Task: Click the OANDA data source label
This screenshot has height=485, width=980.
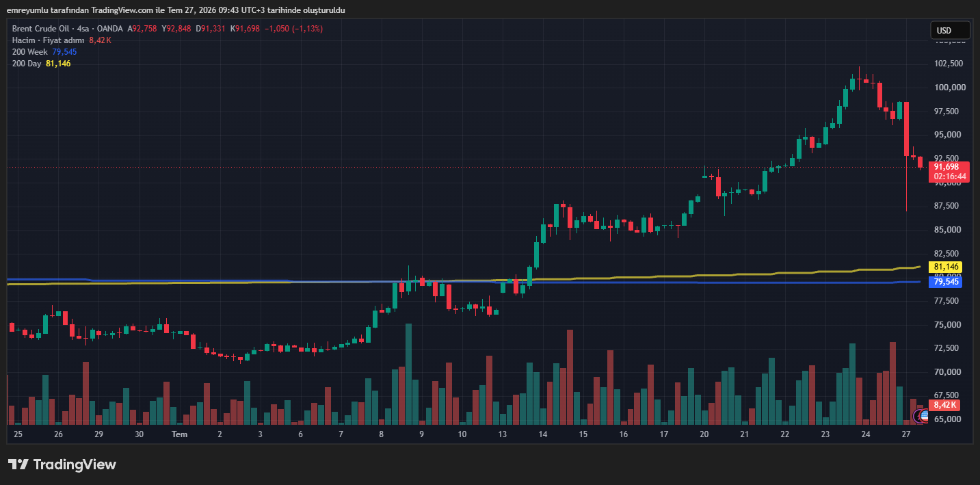Action: click(109, 29)
